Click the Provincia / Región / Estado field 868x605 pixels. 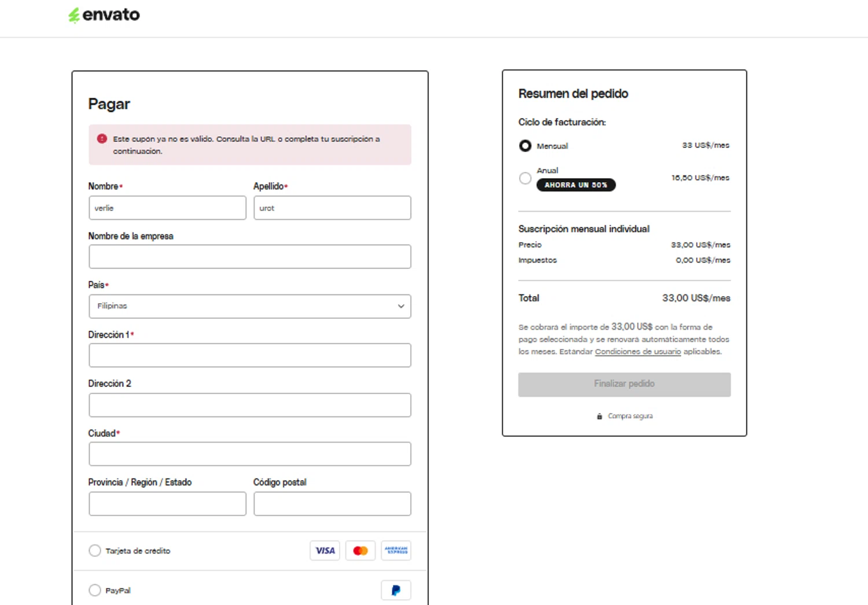167,504
